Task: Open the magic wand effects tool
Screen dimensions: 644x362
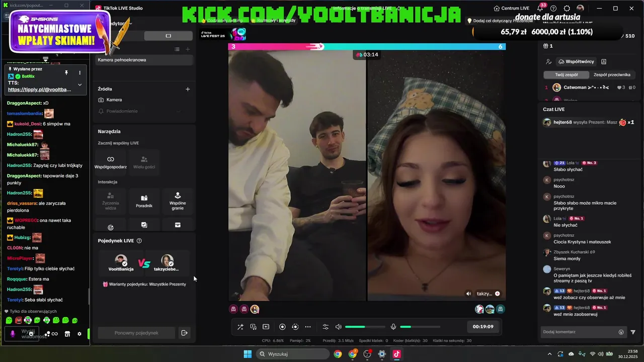Action: pyautogui.click(x=240, y=327)
